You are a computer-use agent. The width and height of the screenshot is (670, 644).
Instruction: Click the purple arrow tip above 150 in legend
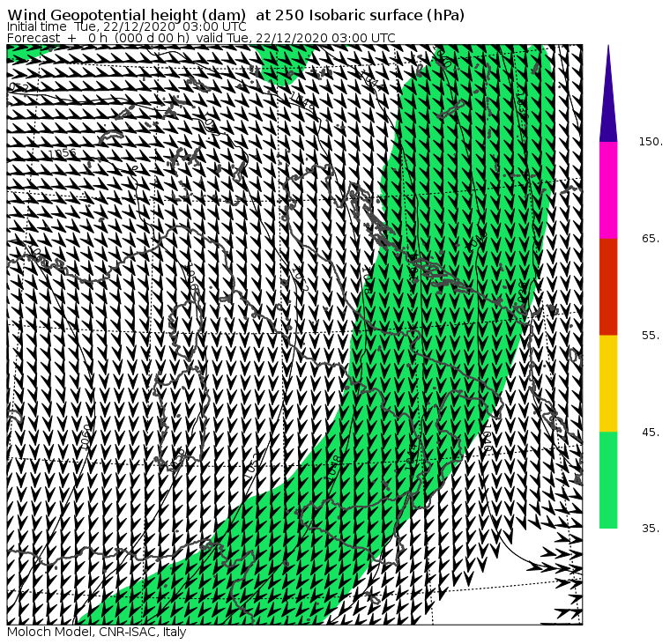(608, 93)
